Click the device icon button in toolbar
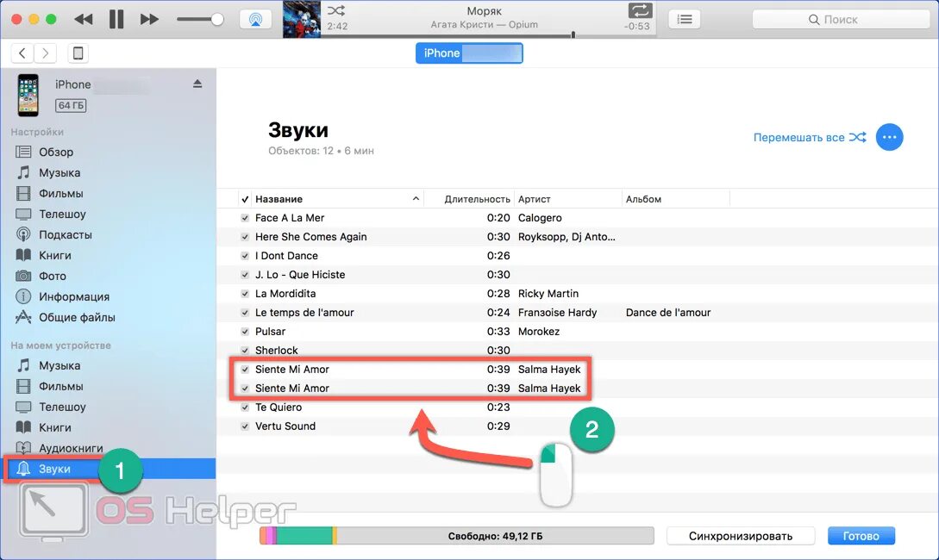The height and width of the screenshot is (560, 939). pos(78,53)
